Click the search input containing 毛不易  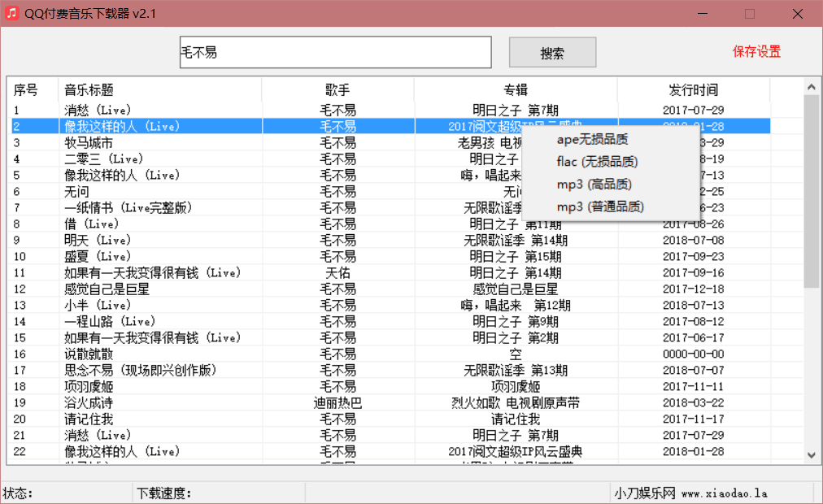[x=335, y=53]
